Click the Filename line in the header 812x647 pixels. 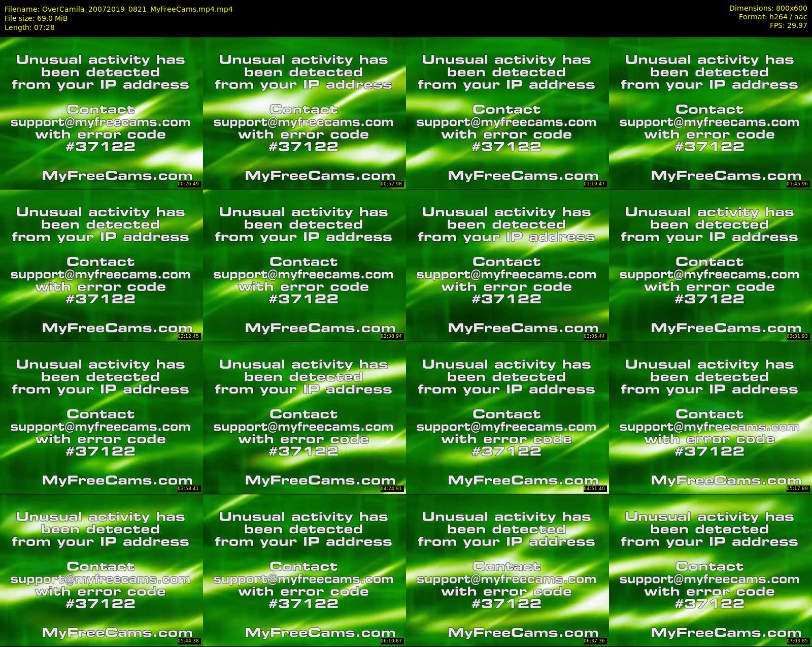(x=119, y=9)
